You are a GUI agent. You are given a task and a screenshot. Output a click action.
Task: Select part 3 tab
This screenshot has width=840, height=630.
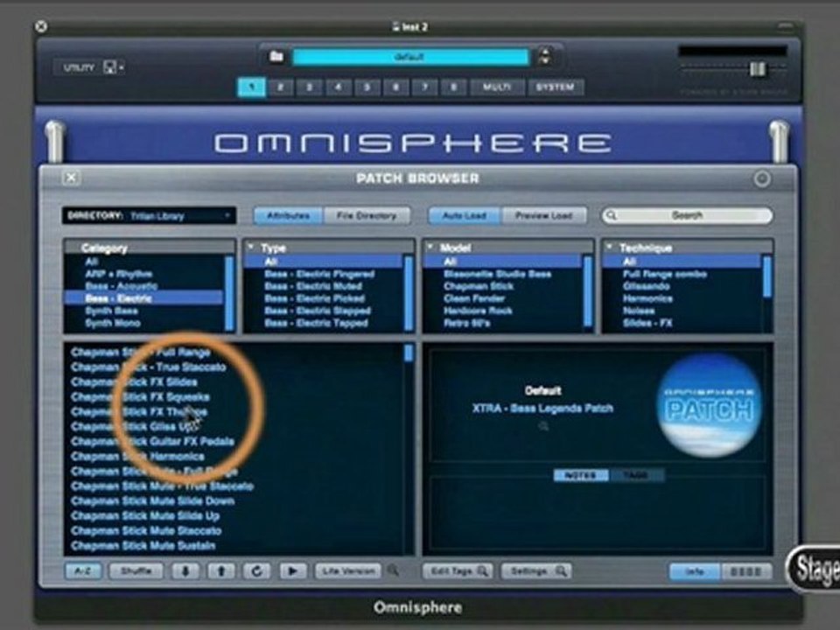309,87
